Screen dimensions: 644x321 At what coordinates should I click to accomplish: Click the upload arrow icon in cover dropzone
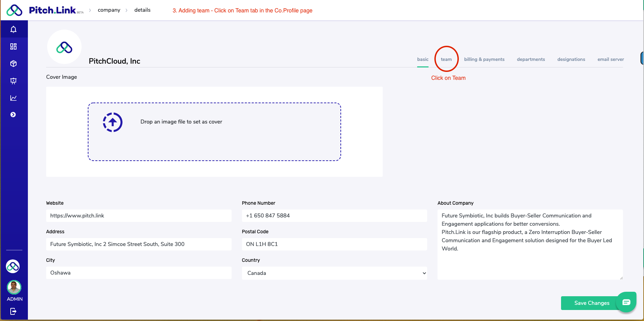(113, 122)
